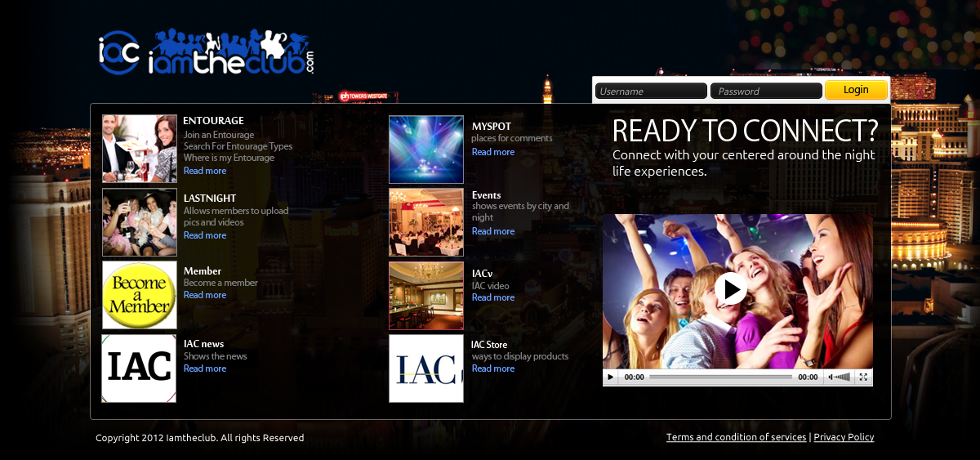This screenshot has width=980, height=460.
Task: Click the copyright 2012 Iamtheclub text
Action: [x=200, y=438]
